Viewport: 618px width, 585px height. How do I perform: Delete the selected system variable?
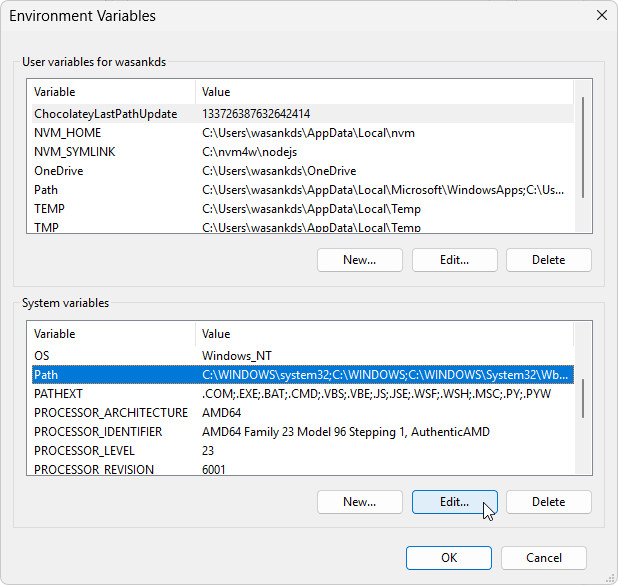(548, 502)
